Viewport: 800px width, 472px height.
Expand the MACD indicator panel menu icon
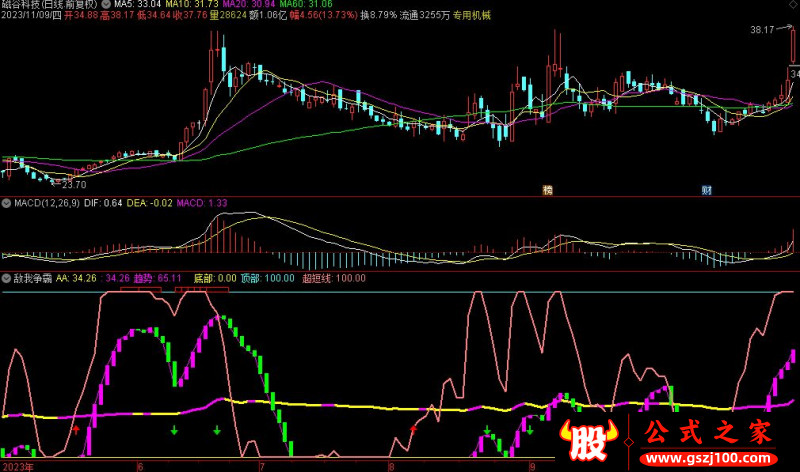6,203
